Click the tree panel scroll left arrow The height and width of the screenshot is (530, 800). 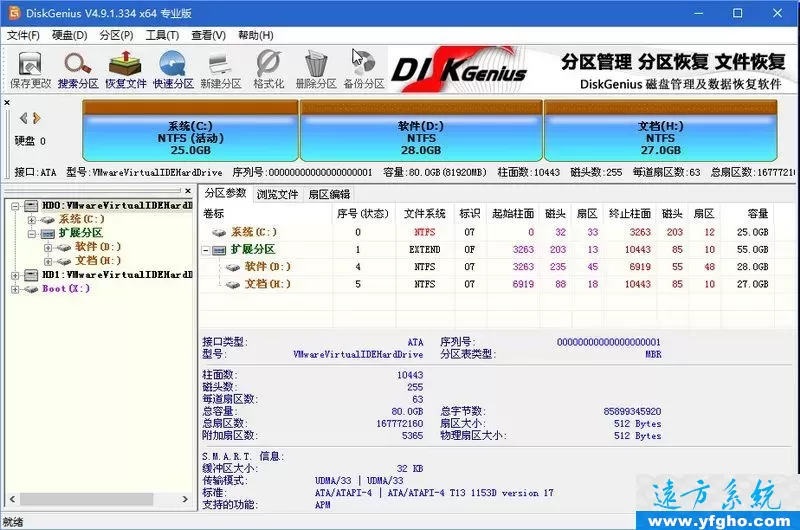pos(12,499)
